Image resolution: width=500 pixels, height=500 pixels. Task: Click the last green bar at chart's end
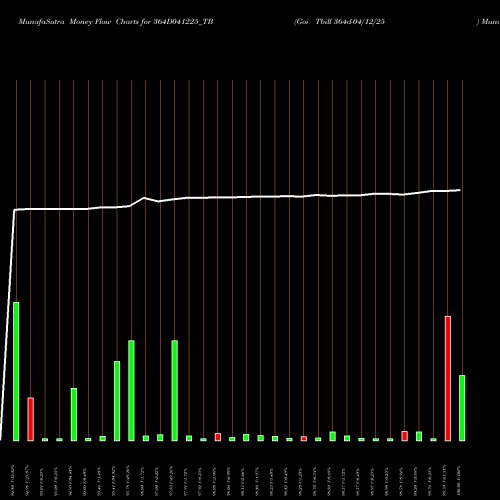(x=462, y=408)
